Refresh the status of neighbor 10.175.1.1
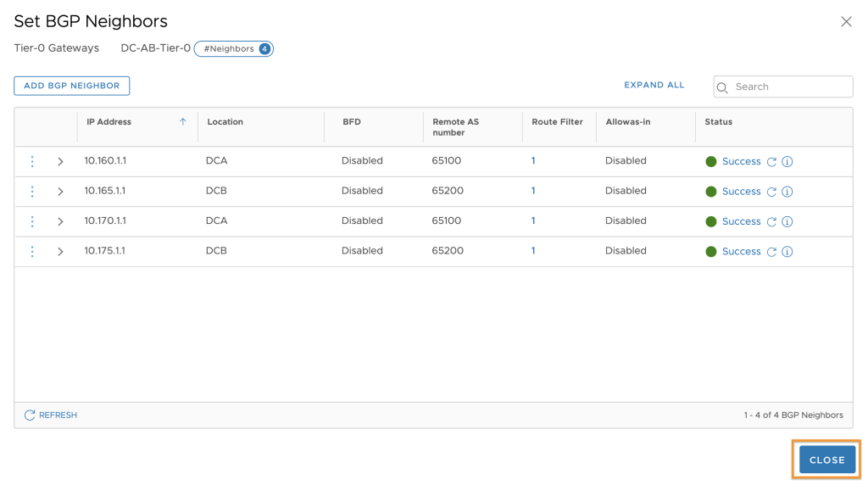Viewport: 868px width, 491px height. pyautogui.click(x=771, y=251)
